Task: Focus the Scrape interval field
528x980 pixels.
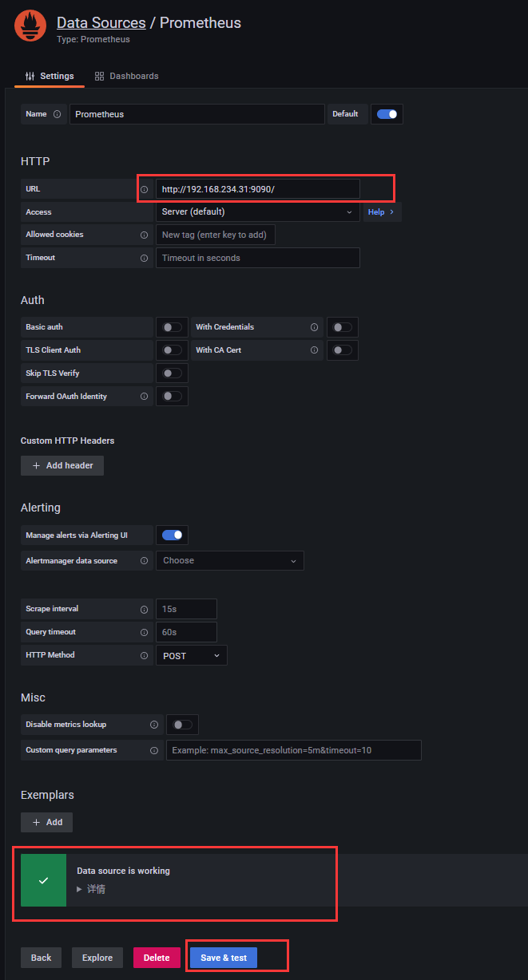Action: [186, 609]
